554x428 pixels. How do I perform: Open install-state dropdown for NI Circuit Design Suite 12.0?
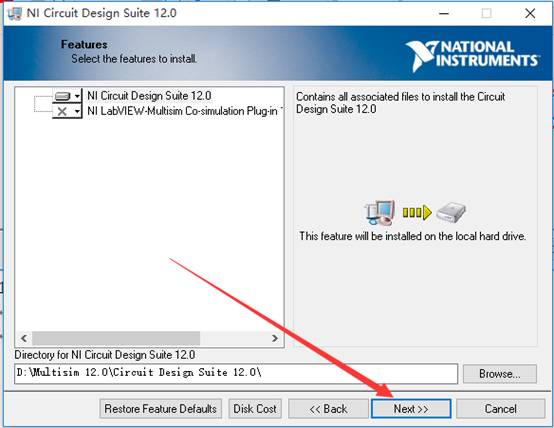[67, 96]
